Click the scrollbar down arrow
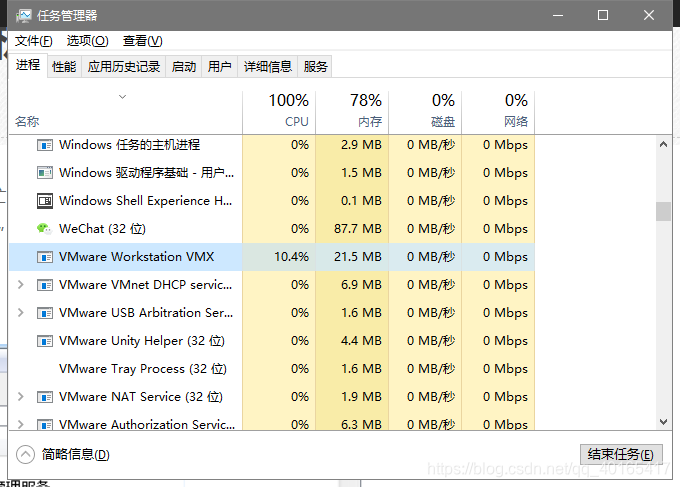680x487 pixels. coord(663,422)
